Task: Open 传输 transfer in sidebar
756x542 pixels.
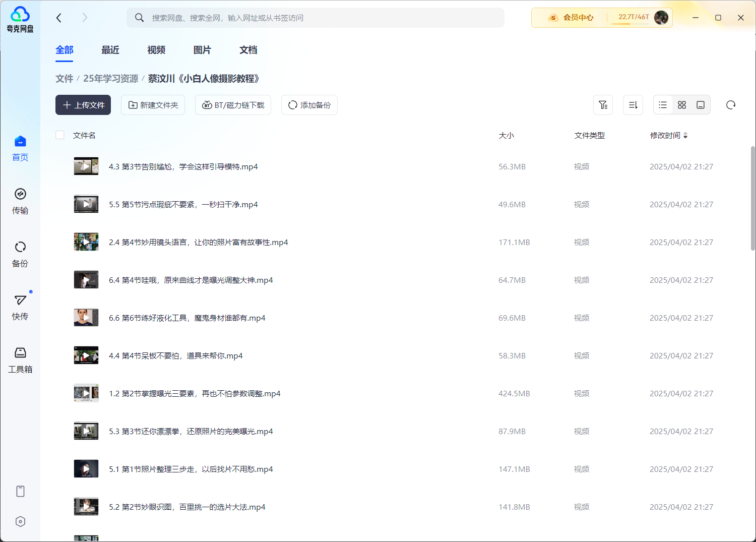Action: point(20,201)
